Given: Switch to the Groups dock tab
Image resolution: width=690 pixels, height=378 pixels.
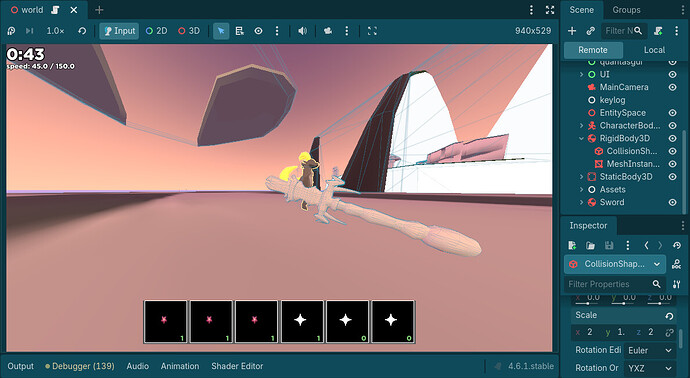Looking at the screenshot, I should point(626,10).
